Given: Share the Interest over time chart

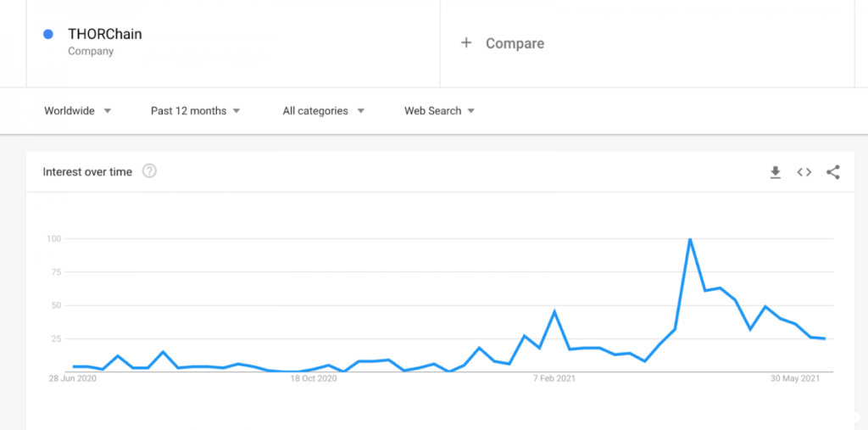Looking at the screenshot, I should tap(833, 172).
